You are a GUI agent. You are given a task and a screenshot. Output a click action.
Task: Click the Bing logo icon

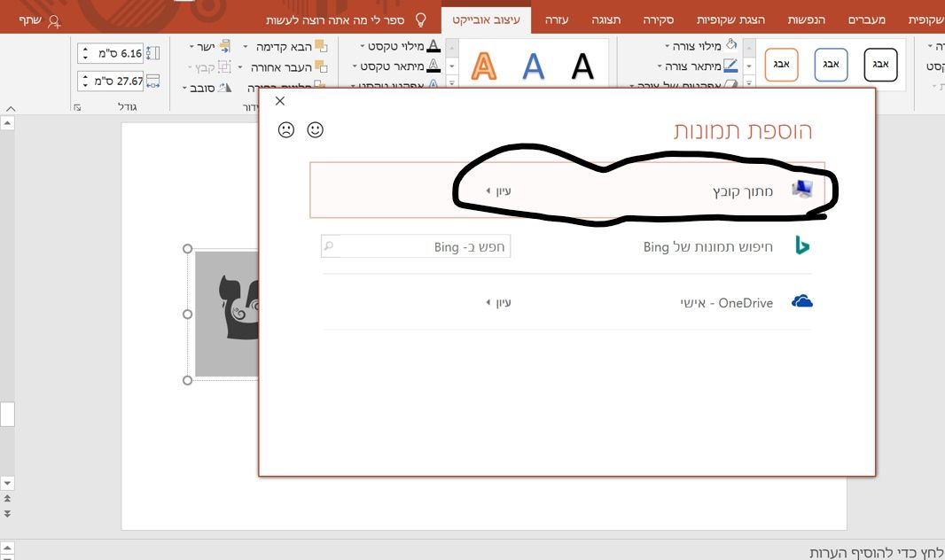tap(802, 245)
